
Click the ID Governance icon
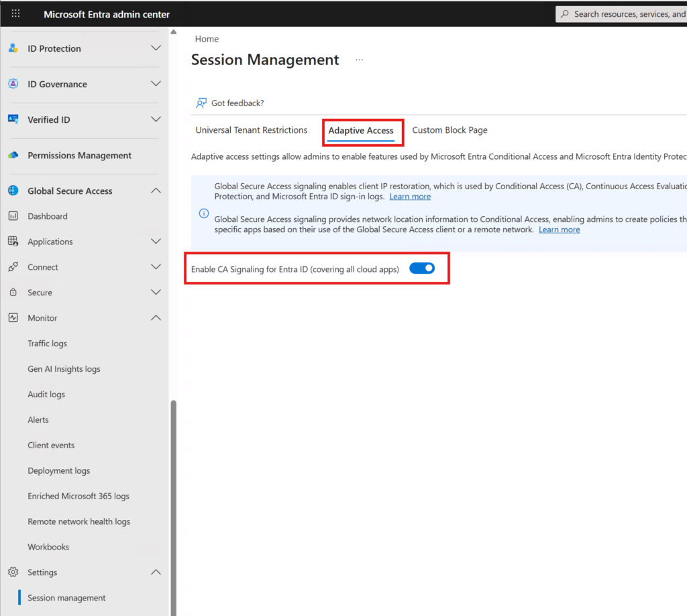[x=13, y=84]
